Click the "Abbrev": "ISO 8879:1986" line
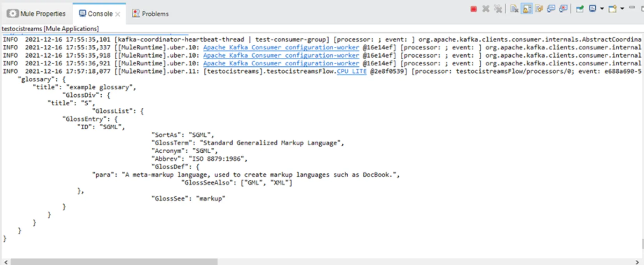The height and width of the screenshot is (265, 644). click(200, 159)
